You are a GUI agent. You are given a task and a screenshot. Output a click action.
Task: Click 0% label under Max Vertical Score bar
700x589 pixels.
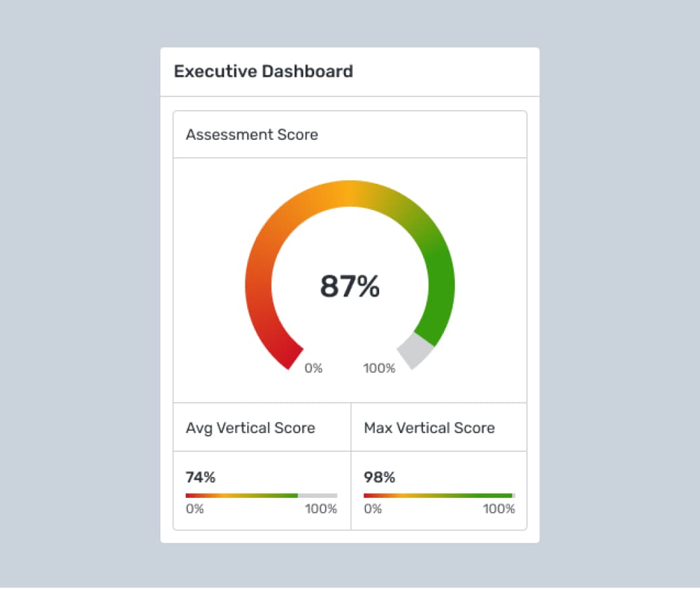coord(373,509)
